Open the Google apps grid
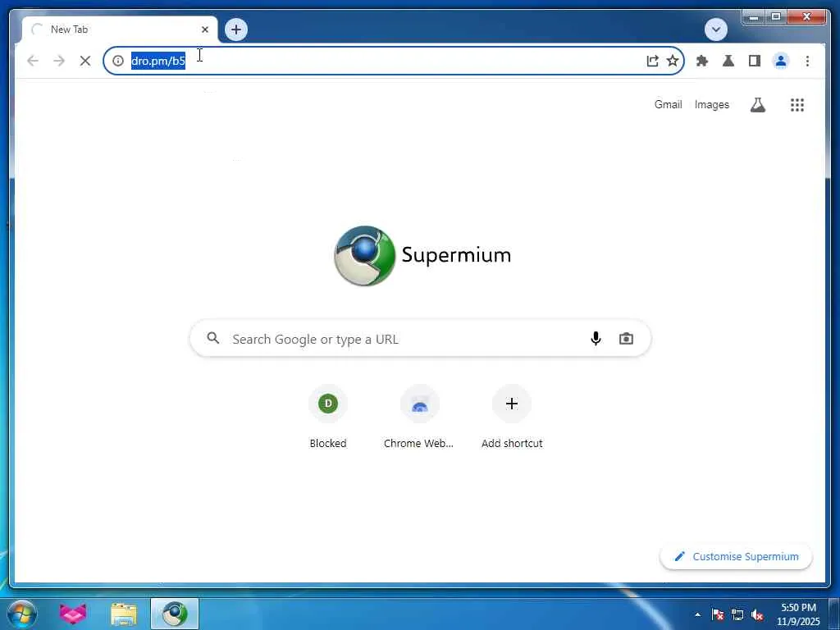This screenshot has width=840, height=630. pyautogui.click(x=797, y=105)
